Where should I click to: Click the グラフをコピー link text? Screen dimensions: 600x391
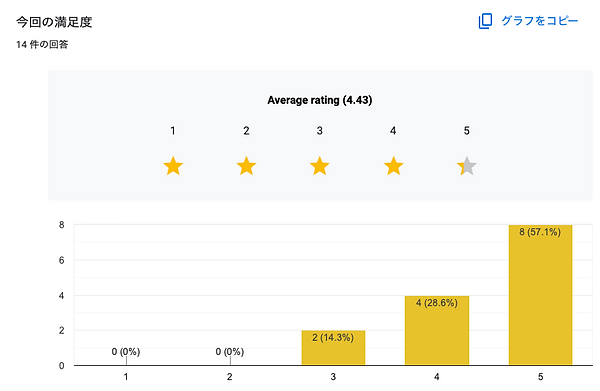point(540,21)
